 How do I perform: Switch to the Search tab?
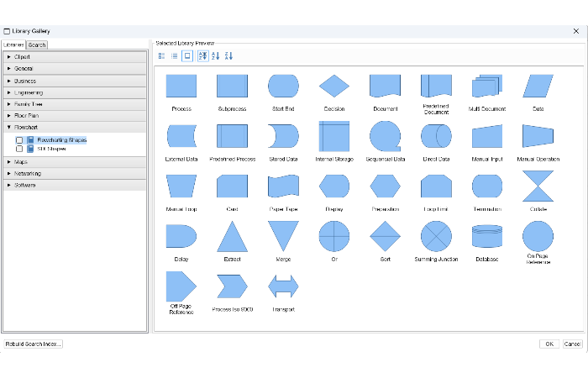(37, 45)
